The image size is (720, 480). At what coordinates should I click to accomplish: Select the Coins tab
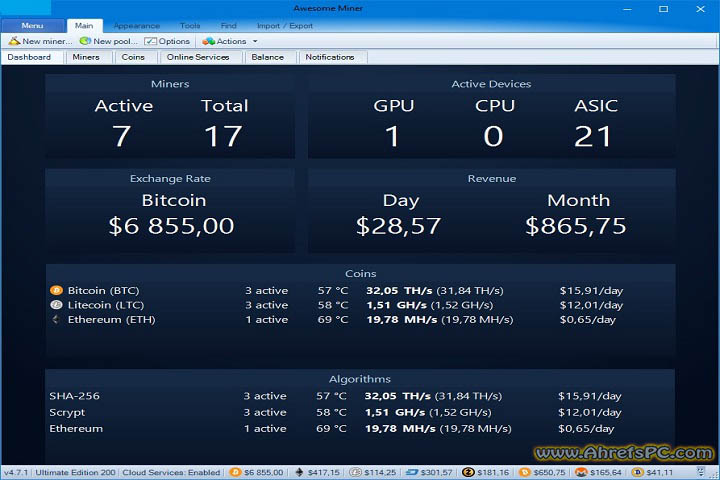click(x=133, y=57)
